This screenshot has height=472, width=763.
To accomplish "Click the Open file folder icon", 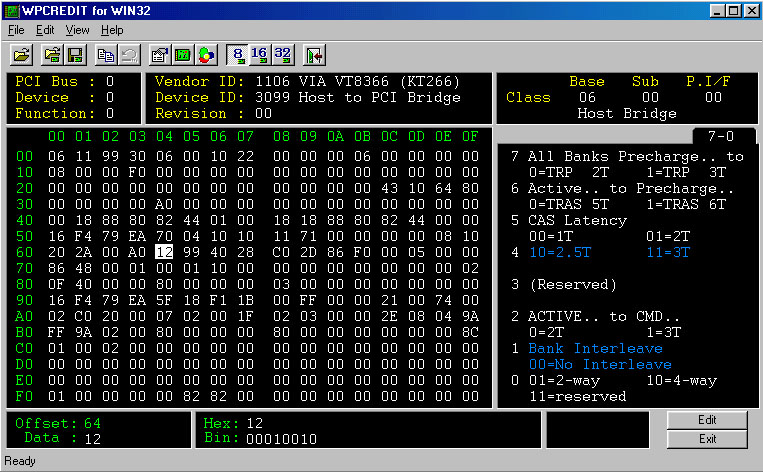I will coord(21,53).
